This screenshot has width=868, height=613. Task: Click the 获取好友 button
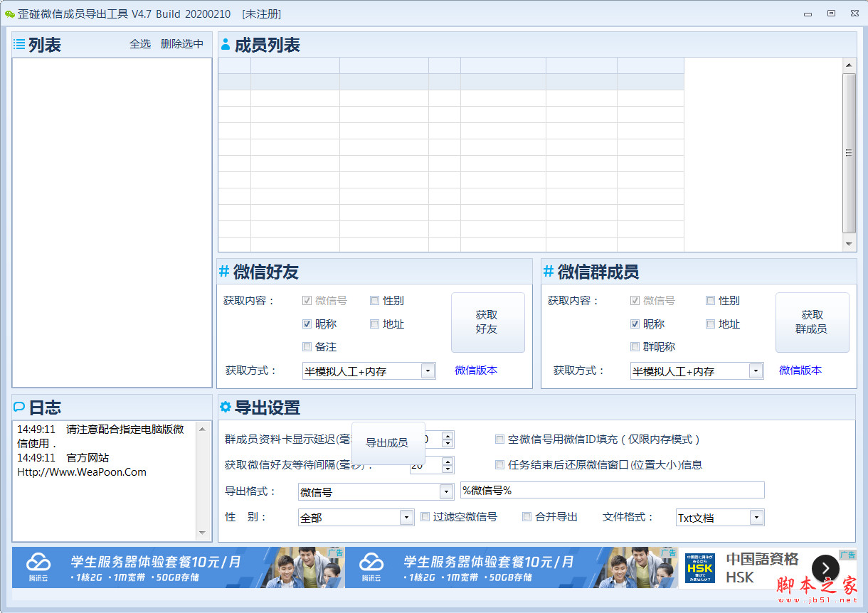coord(487,322)
